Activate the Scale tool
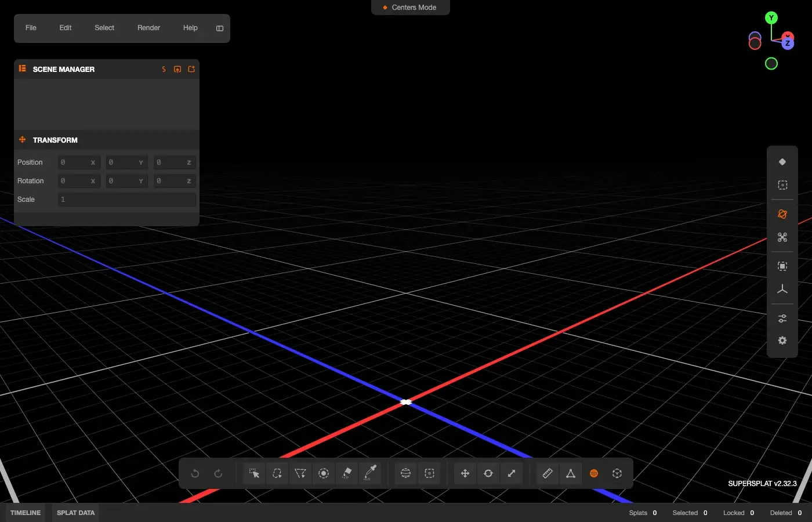812x522 pixels. pyautogui.click(x=512, y=473)
